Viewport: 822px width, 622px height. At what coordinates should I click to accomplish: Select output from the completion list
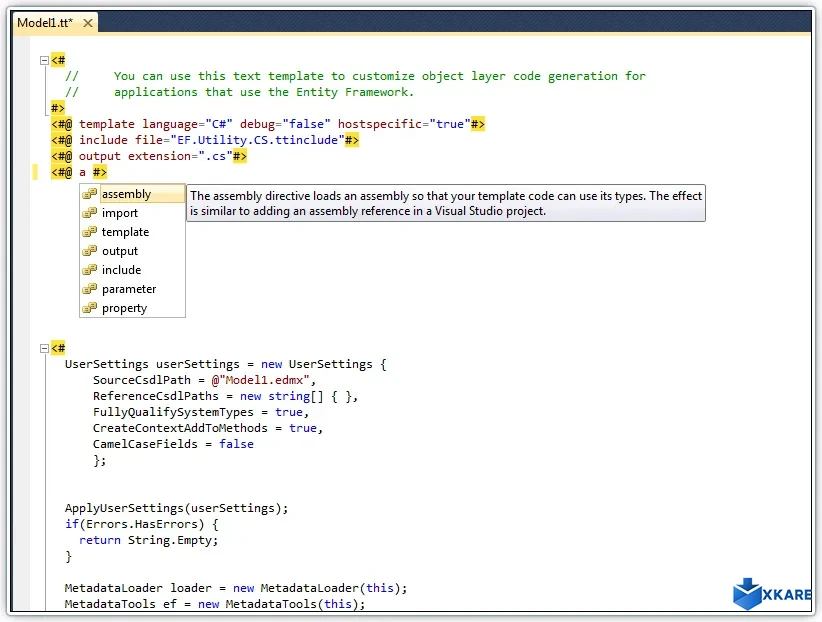click(x=133, y=251)
